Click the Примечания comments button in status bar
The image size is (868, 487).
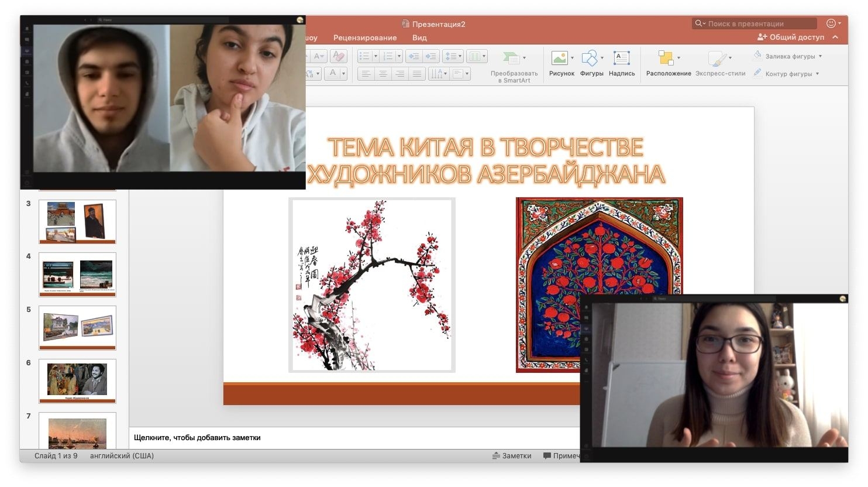pyautogui.click(x=562, y=455)
